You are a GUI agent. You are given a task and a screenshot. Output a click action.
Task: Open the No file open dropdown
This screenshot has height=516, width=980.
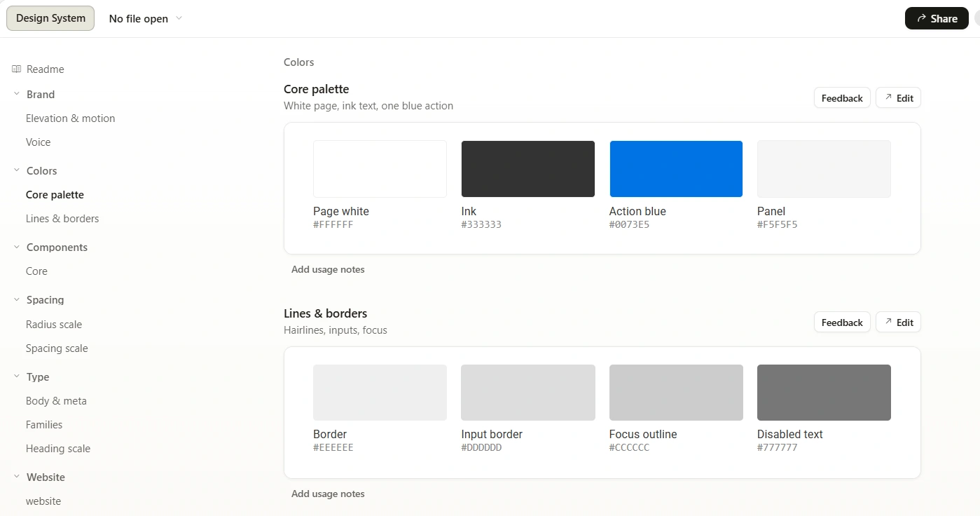[146, 18]
